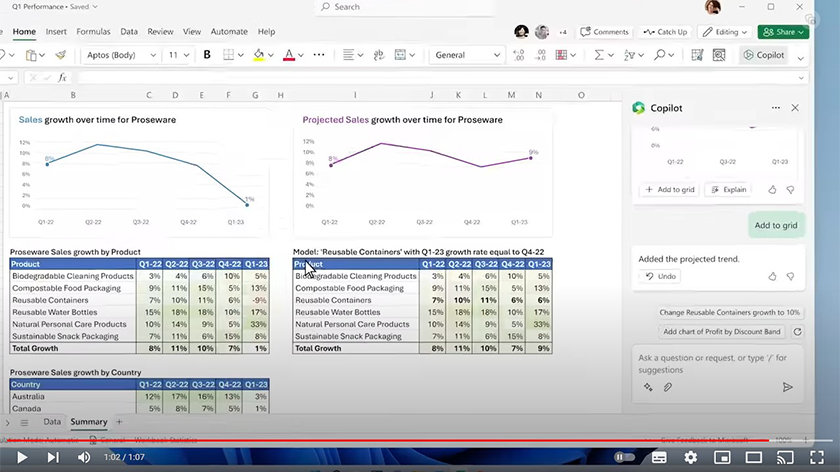The width and height of the screenshot is (840, 472).
Task: Open the Data ribbon tab
Action: click(x=129, y=32)
